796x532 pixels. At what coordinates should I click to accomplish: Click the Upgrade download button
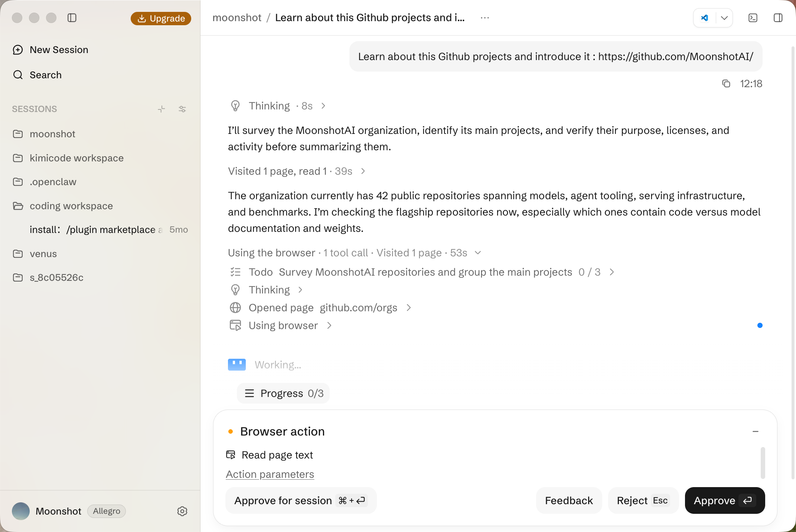(161, 18)
